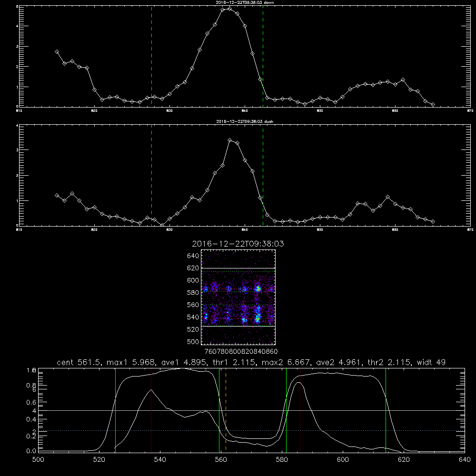The image size is (476, 476).
Task: Click heatmap y-axis label 600
Action: pyautogui.click(x=193, y=280)
